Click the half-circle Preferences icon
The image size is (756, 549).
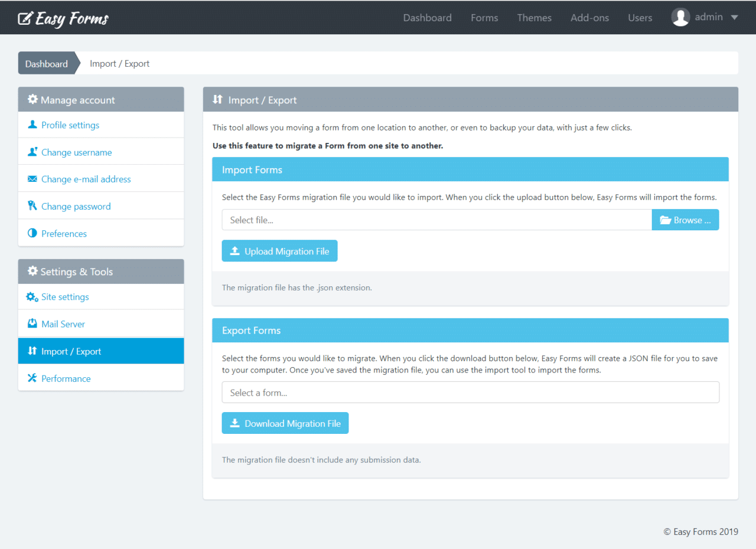click(x=32, y=233)
